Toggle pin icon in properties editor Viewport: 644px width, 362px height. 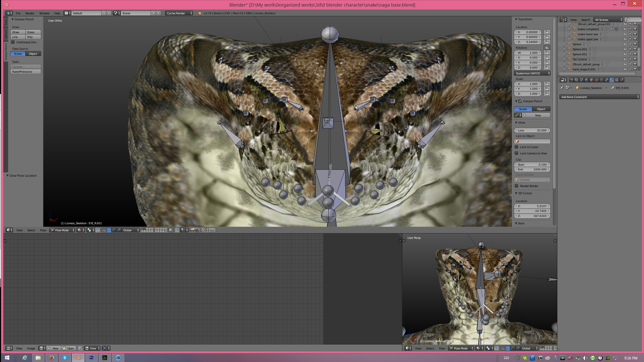(562, 88)
